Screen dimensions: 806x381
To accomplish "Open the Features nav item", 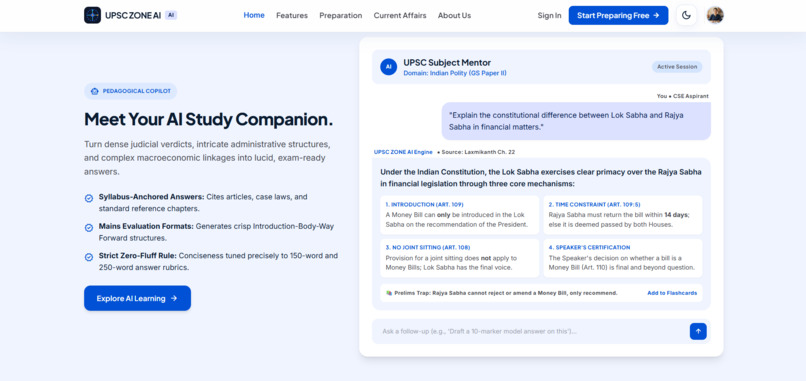I will click(x=292, y=15).
